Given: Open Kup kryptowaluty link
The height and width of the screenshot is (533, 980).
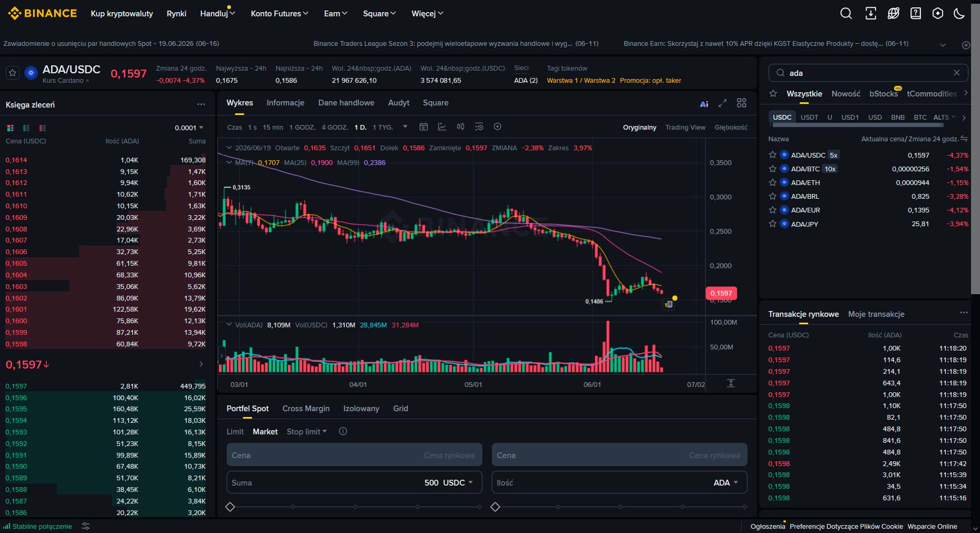Looking at the screenshot, I should (x=122, y=13).
